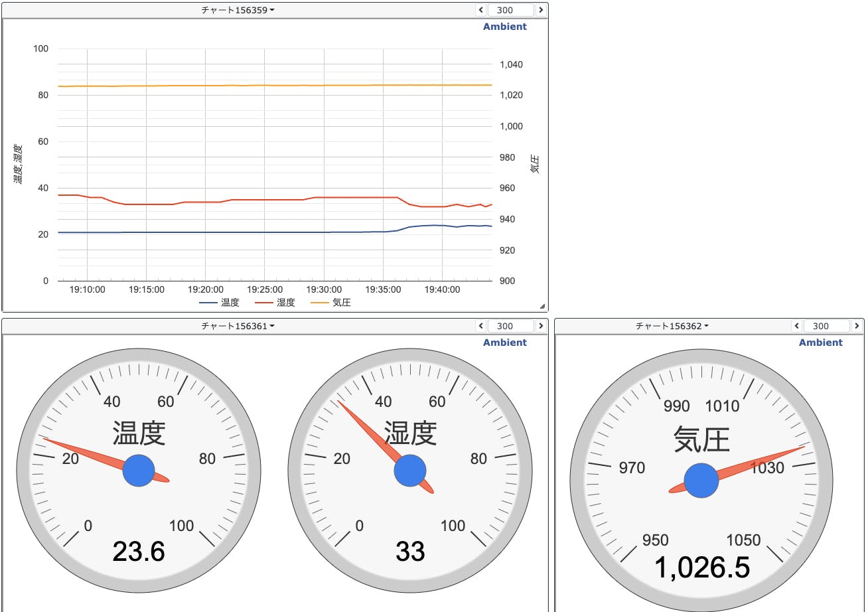
Task: Open the Ambient link above the 気圧 gauge
Action: [x=820, y=343]
